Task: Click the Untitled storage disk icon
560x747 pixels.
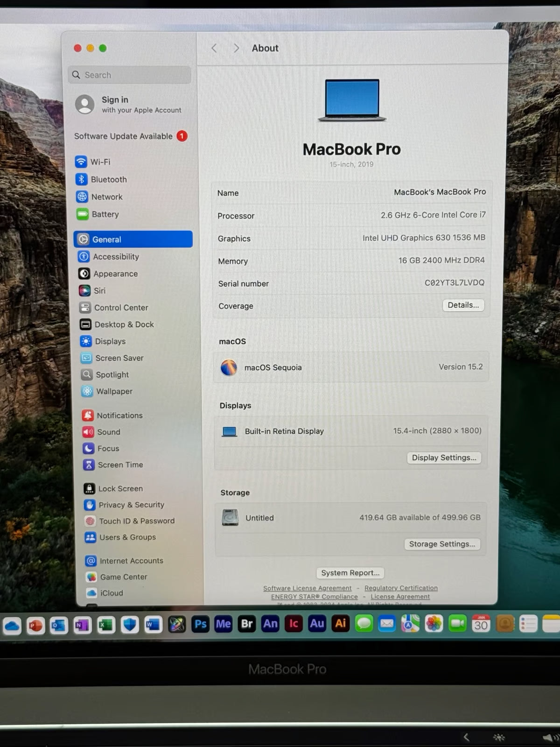Action: tap(230, 518)
